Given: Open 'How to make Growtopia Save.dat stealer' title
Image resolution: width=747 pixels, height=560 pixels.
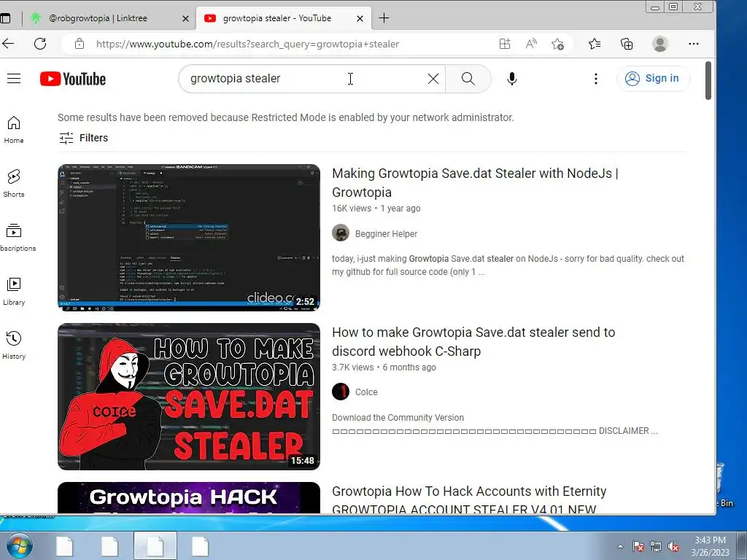Looking at the screenshot, I should (473, 341).
